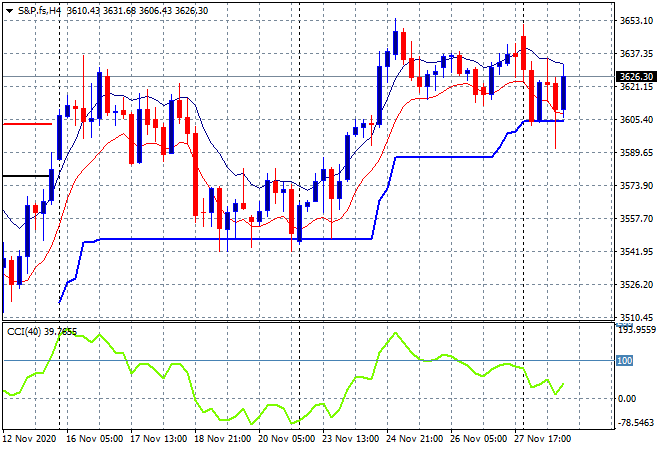Click the chart menu triangle beside S&P.fs
660x450 pixels.
click(x=9, y=11)
